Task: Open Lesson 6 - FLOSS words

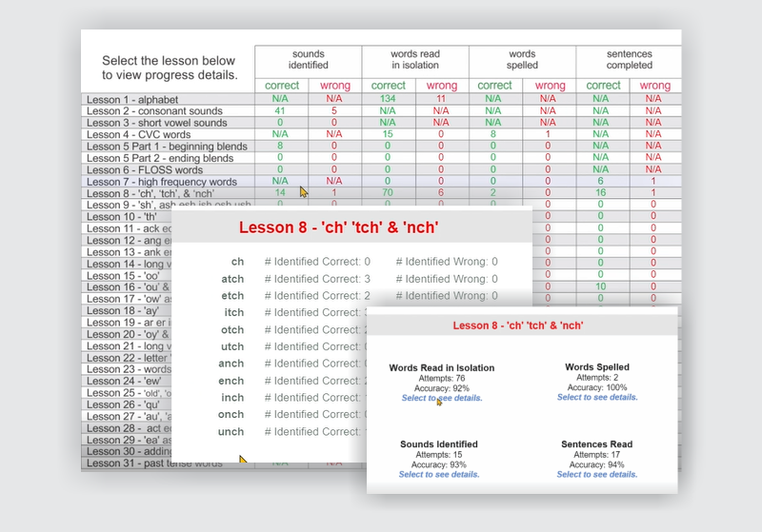Action: tap(145, 170)
